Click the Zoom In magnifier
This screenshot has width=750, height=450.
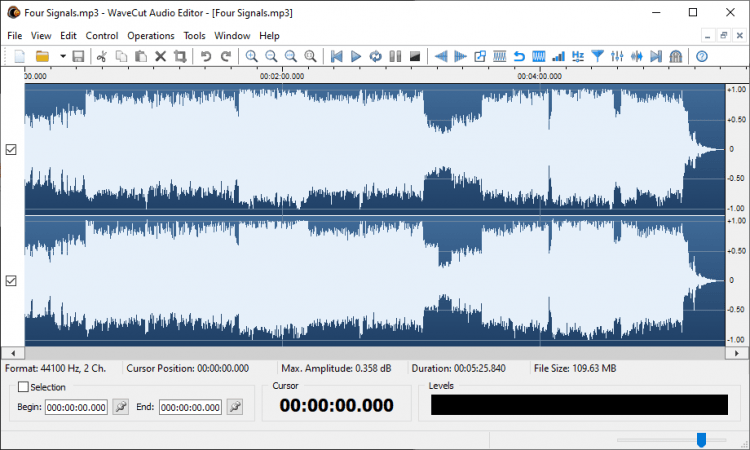pyautogui.click(x=251, y=56)
